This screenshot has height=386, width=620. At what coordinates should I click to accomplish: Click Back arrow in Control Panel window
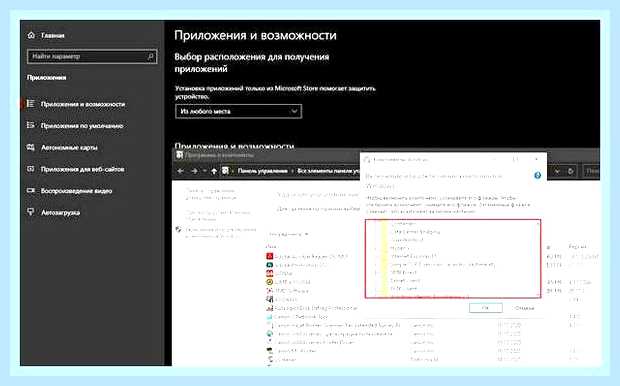pyautogui.click(x=181, y=171)
